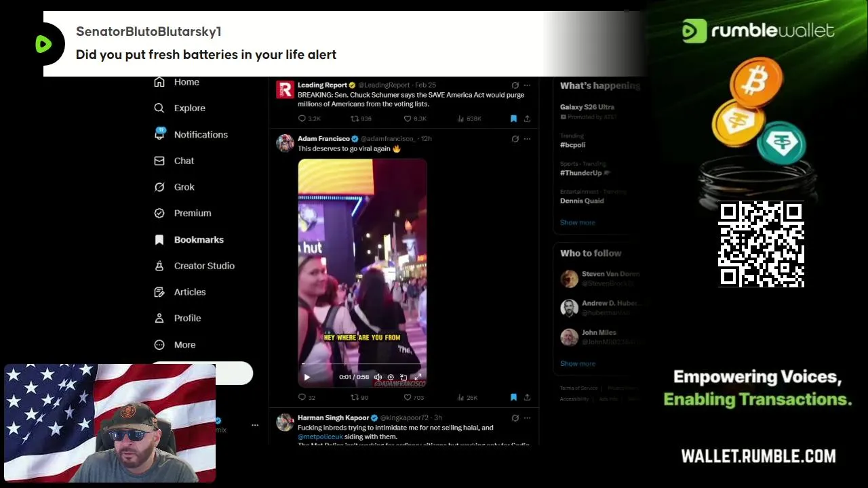This screenshot has height=488, width=868.
Task: Open Grok action on Harman Singh Kapoor post
Action: 515,418
